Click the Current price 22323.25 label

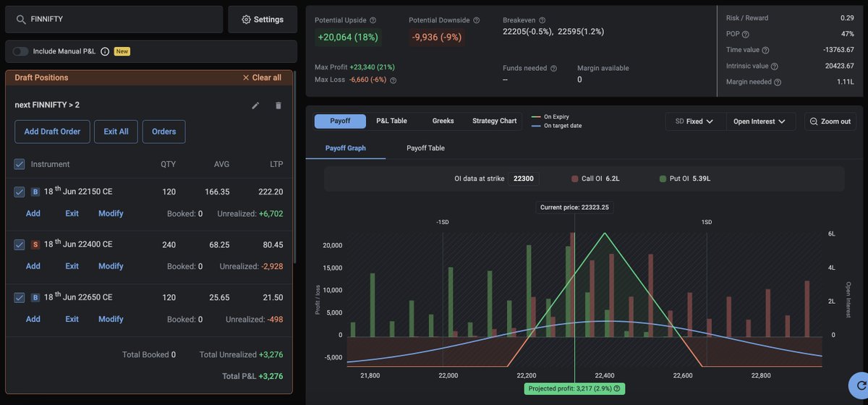(575, 208)
